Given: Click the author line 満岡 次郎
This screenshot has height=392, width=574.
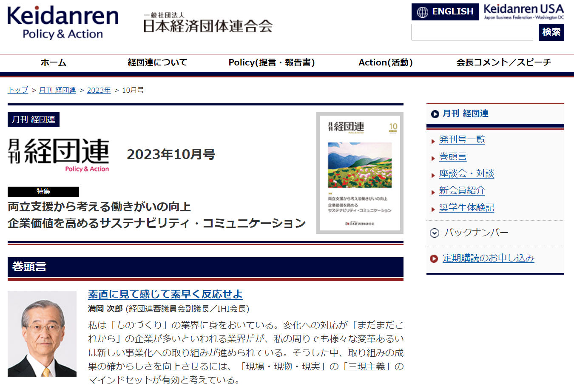Looking at the screenshot, I should (168, 309).
